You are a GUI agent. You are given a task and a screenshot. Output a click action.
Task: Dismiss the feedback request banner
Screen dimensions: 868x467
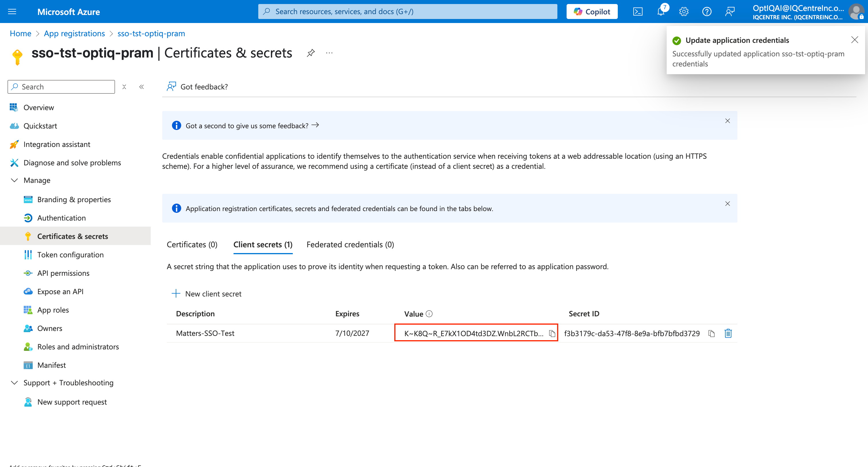(727, 121)
